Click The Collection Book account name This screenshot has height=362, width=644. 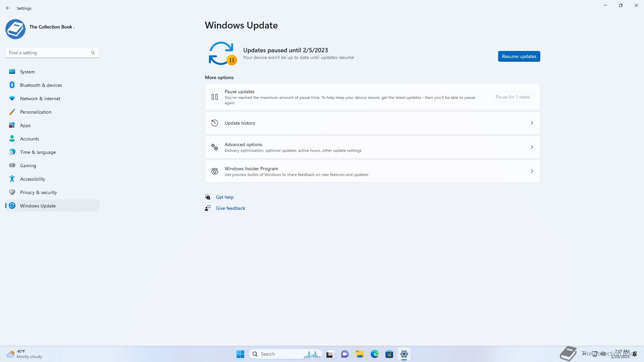[x=52, y=27]
